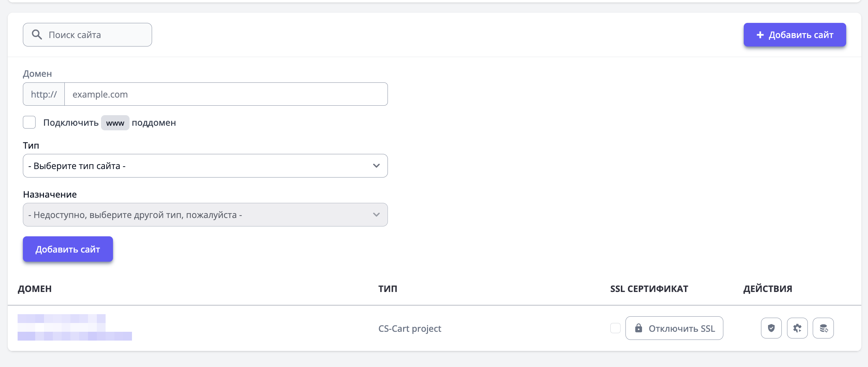The width and height of the screenshot is (868, 367).
Task: Focus the example.com domain input field
Action: (x=226, y=94)
